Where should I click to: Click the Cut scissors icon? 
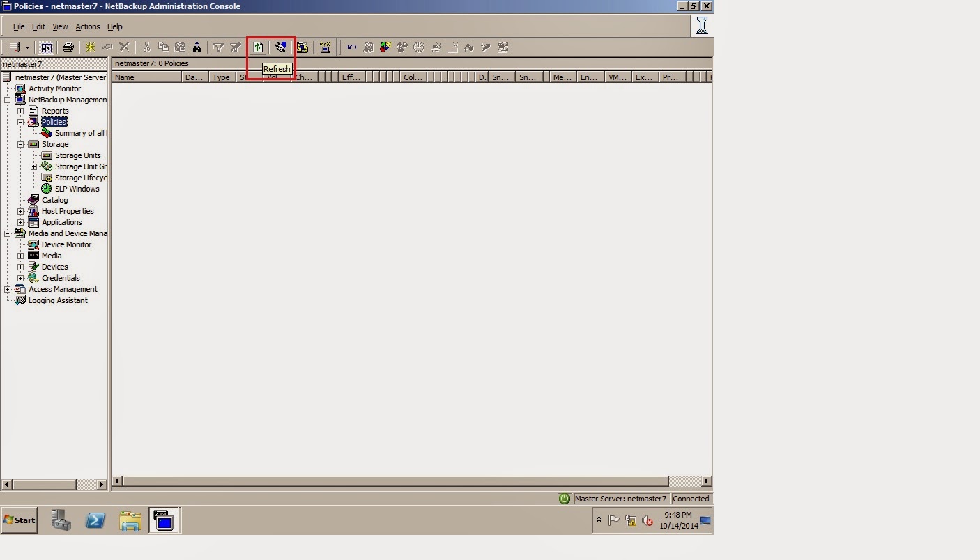(x=146, y=47)
